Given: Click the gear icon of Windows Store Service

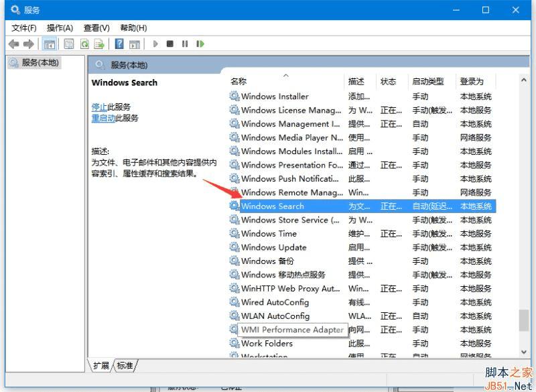Looking at the screenshot, I should point(234,219).
